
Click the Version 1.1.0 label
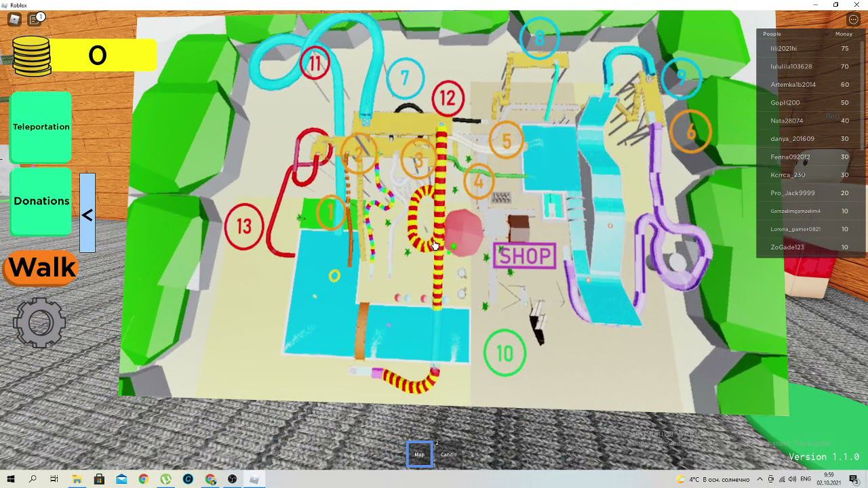824,457
